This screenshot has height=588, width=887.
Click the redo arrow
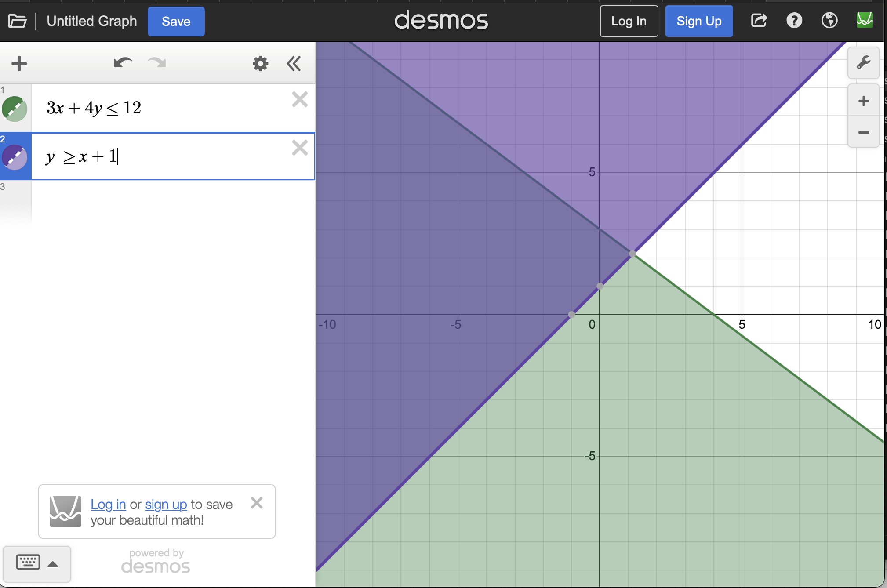(156, 63)
